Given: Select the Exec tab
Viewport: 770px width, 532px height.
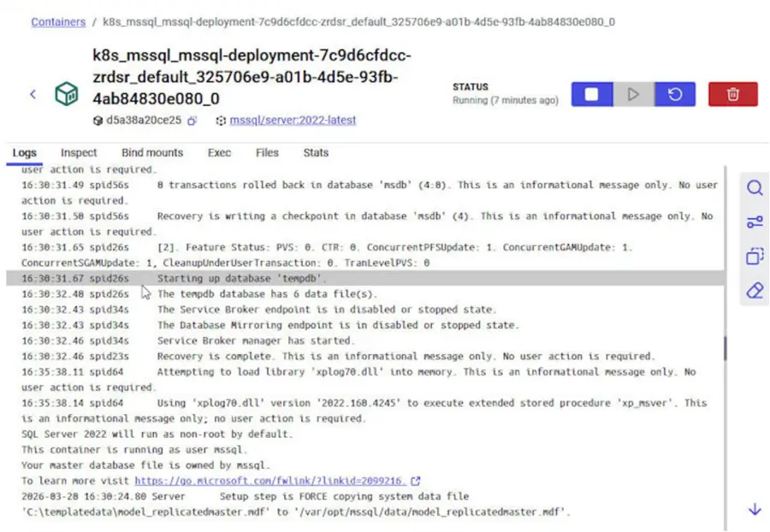Looking at the screenshot, I should coord(219,152).
